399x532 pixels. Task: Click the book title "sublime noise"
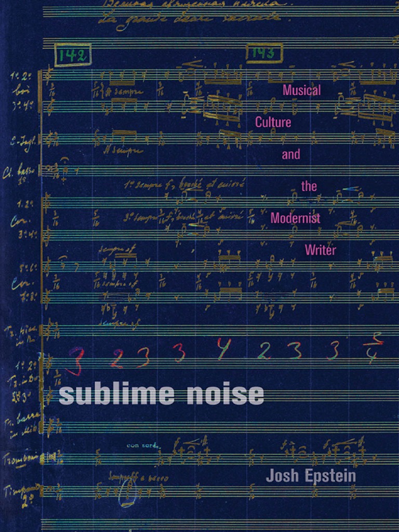pyautogui.click(x=161, y=394)
